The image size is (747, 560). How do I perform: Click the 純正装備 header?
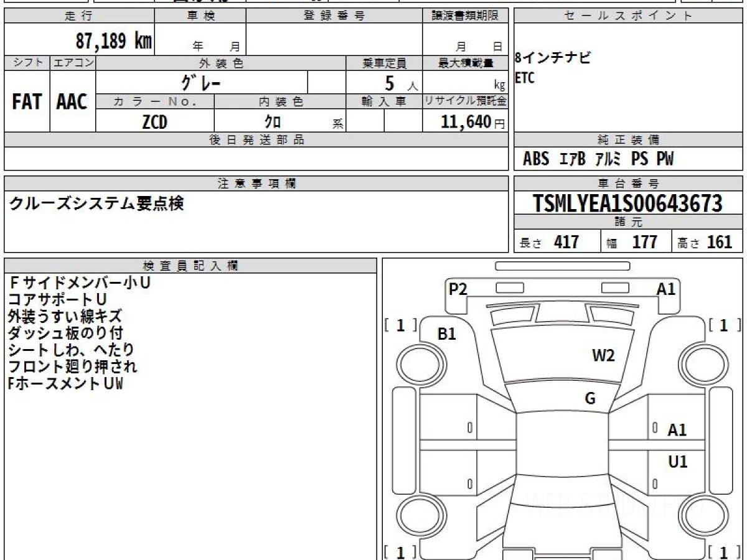[628, 140]
